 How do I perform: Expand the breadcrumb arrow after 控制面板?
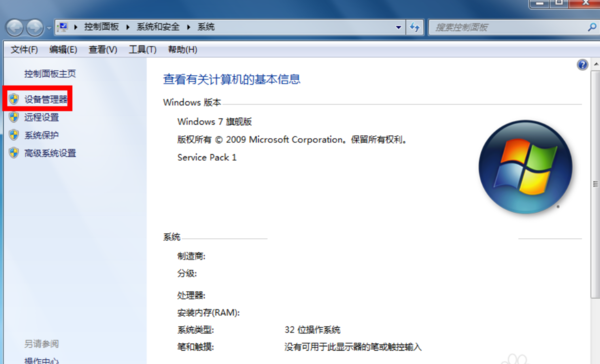128,27
